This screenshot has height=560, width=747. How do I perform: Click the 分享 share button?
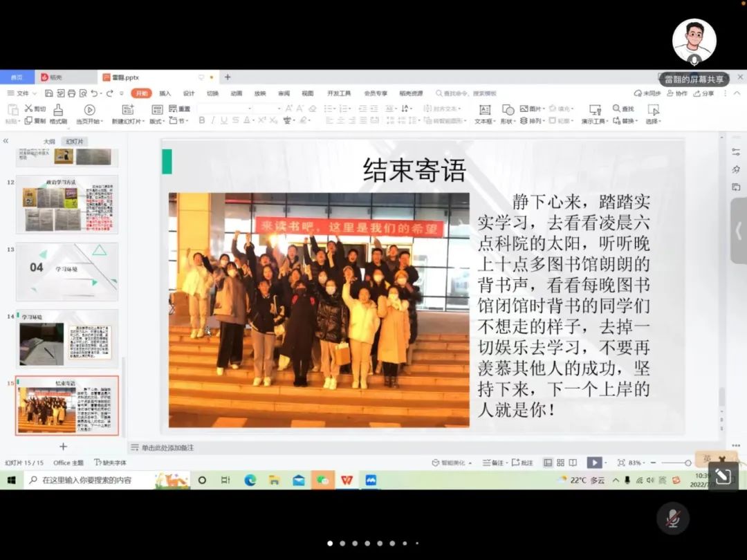click(x=703, y=93)
